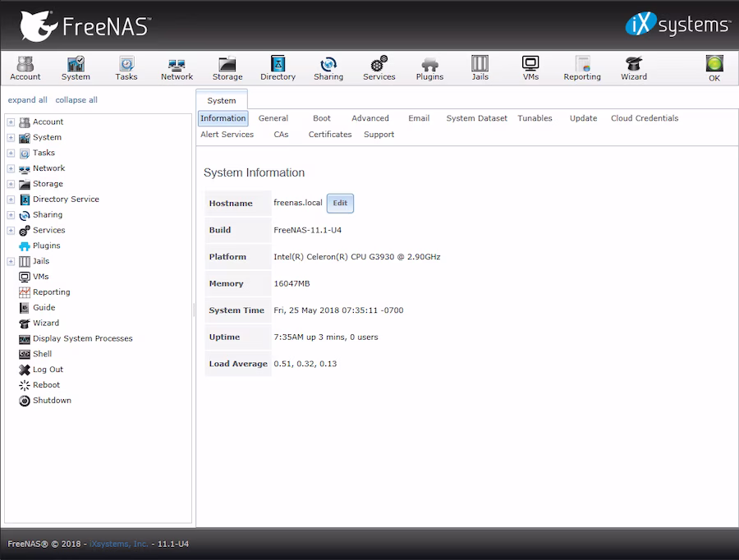Open Plugins in the top toolbar
This screenshot has height=560, width=739.
click(429, 68)
